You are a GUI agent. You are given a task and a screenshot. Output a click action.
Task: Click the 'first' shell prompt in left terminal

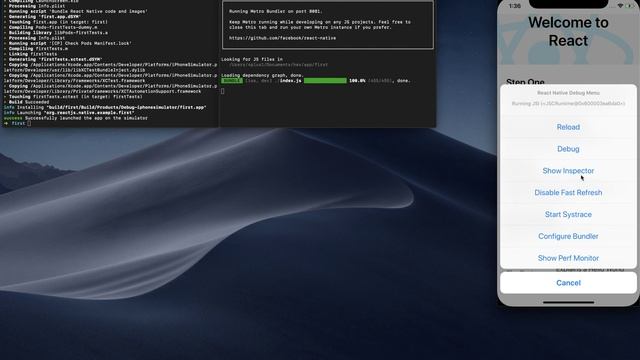[18, 123]
